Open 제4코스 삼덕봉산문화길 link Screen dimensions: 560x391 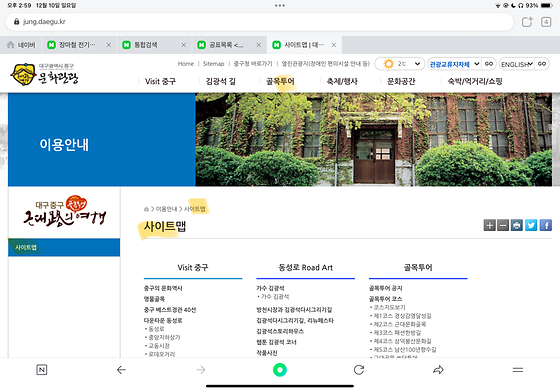tap(402, 341)
